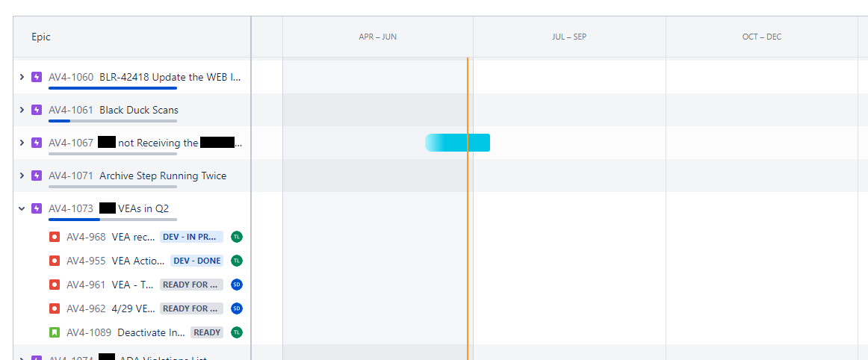
Task: Click the Deactivate In... issue summary
Action: [x=152, y=332]
